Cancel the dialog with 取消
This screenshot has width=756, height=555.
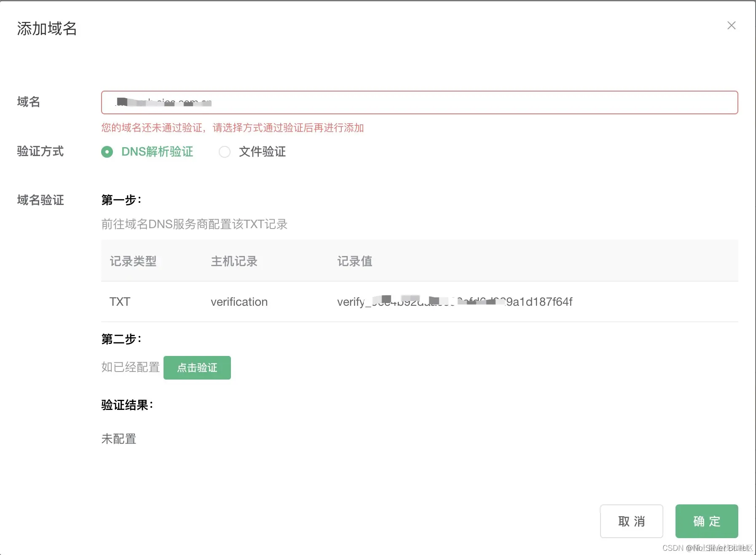(631, 521)
